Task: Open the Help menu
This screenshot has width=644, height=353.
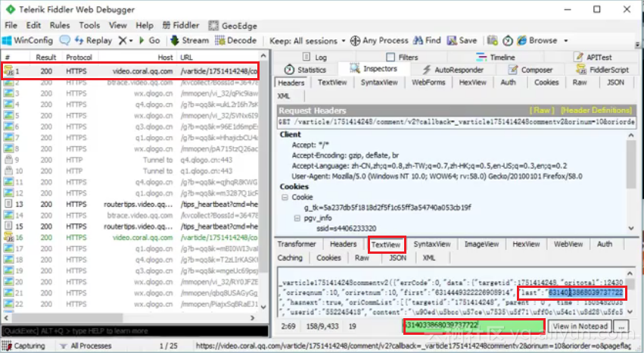Action: coord(144,26)
